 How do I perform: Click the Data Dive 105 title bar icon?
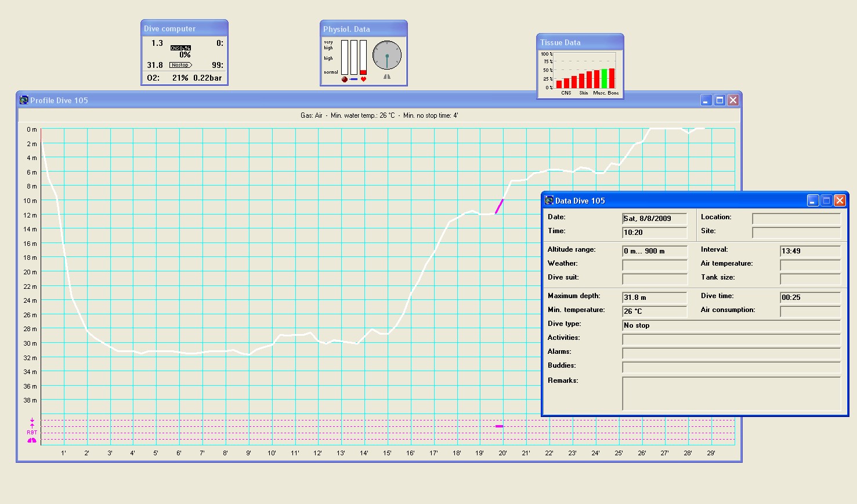[549, 201]
